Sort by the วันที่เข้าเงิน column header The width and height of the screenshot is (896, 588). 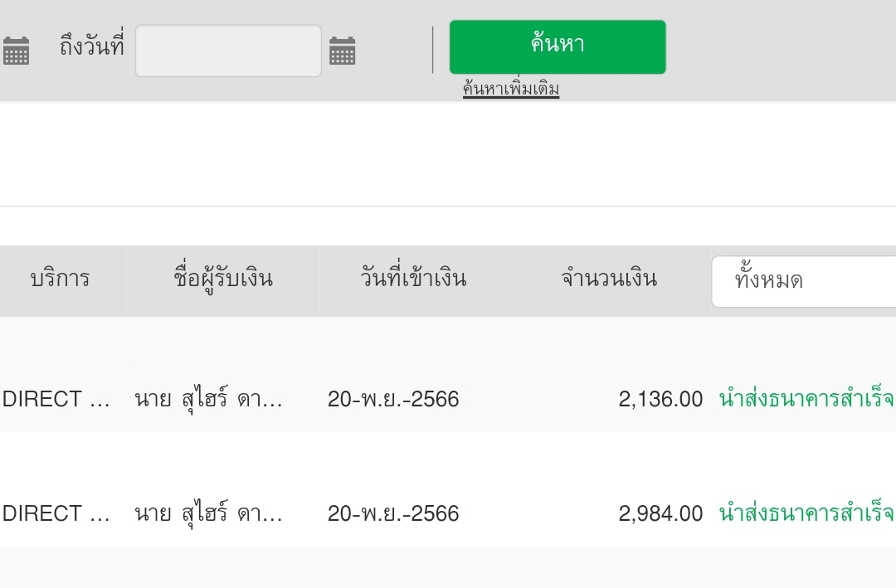tap(413, 279)
